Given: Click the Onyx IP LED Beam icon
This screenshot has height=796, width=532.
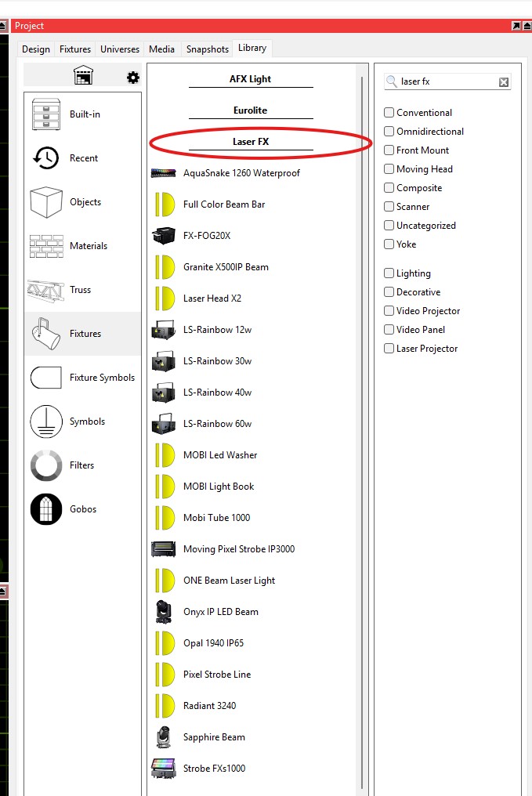Looking at the screenshot, I should tap(164, 612).
